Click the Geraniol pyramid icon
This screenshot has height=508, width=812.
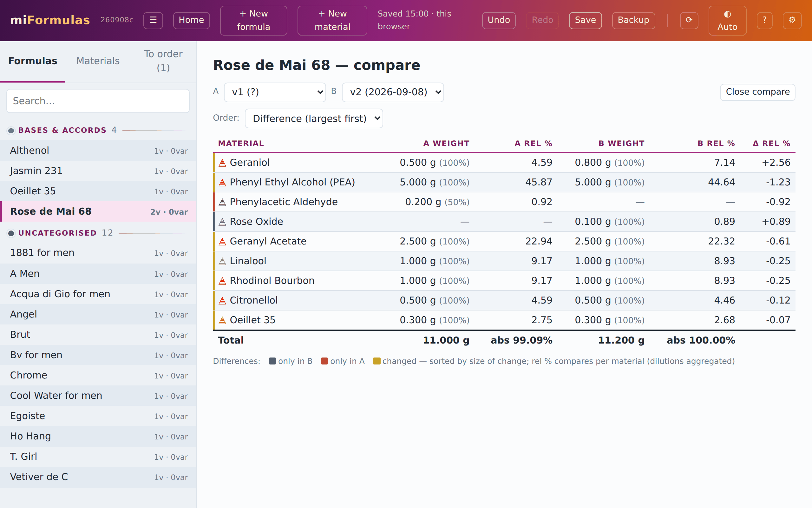pos(222,163)
